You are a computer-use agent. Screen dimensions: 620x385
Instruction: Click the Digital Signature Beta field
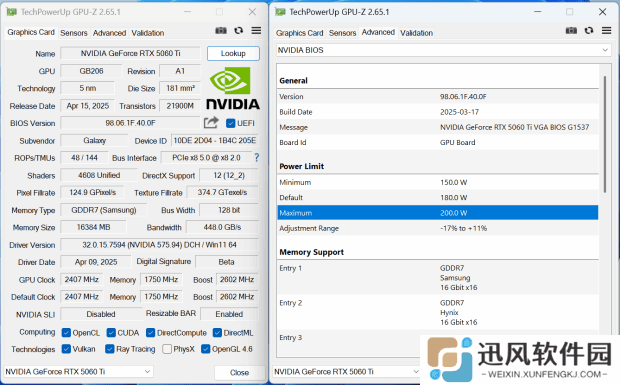[227, 262]
